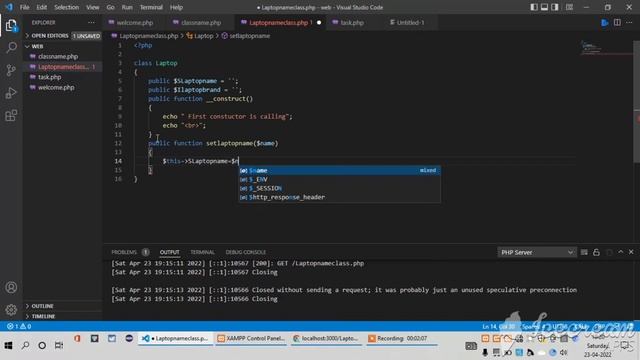The height and width of the screenshot is (360, 640).
Task: Open editor More Actions ellipsis
Action: [x=629, y=22]
